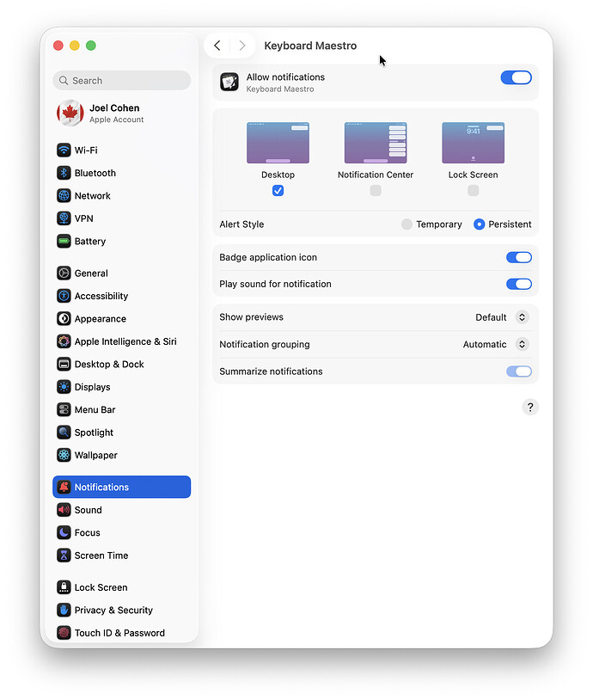Open help with the question mark button
Screen dimensions: 593x700
(530, 407)
